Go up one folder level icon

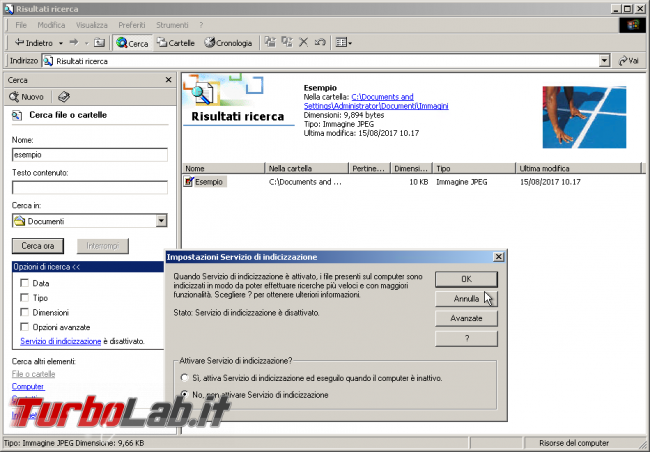99,42
